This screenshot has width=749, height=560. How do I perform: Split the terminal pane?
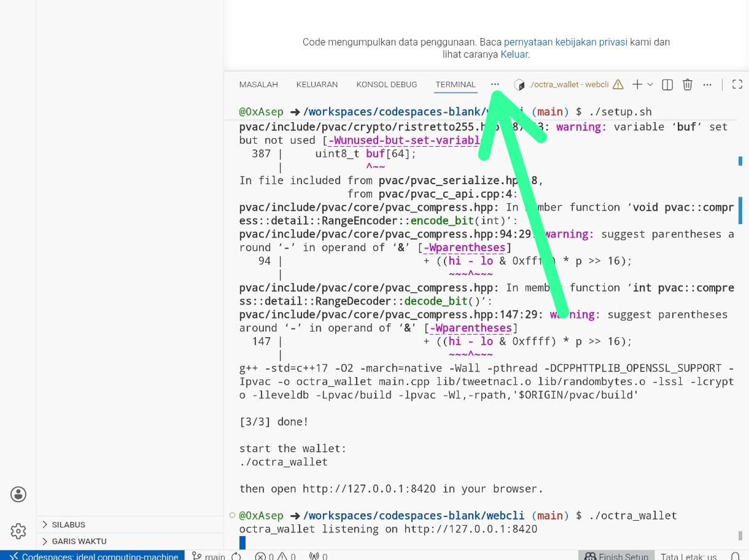coord(667,84)
